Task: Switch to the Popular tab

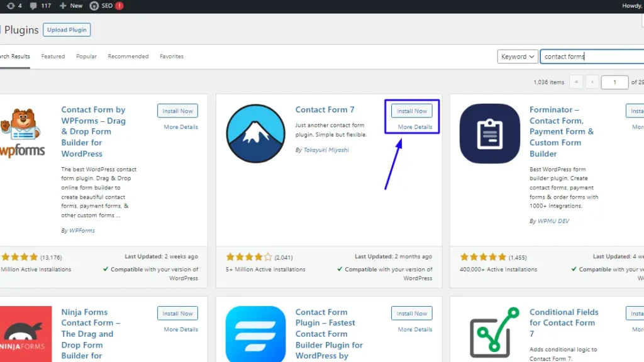Action: 86,57
